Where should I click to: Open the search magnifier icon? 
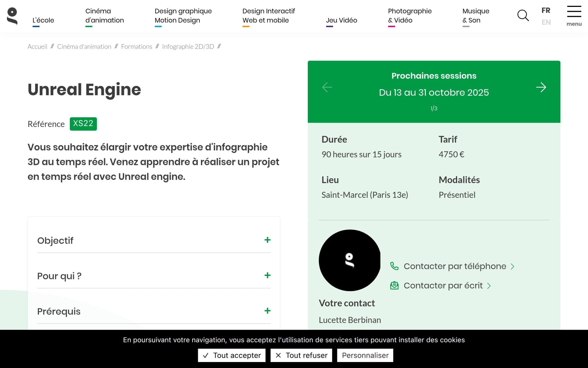click(x=523, y=15)
